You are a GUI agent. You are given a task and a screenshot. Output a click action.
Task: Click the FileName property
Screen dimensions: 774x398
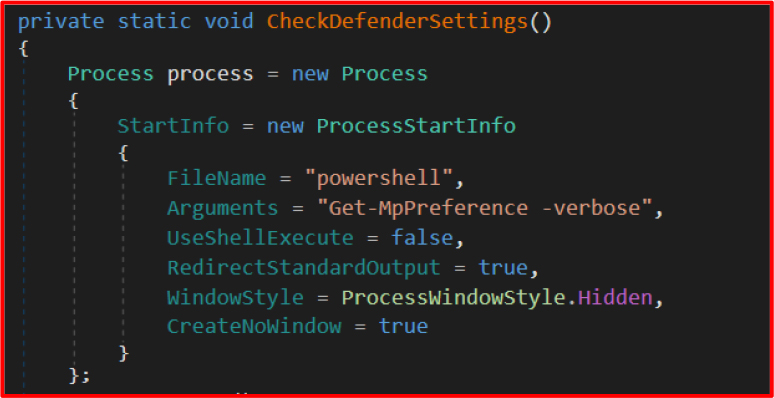[217, 178]
